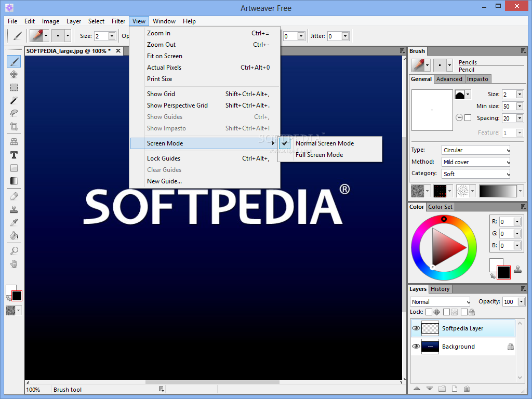
Task: Click Lock Guides menu entry
Action: click(205, 158)
